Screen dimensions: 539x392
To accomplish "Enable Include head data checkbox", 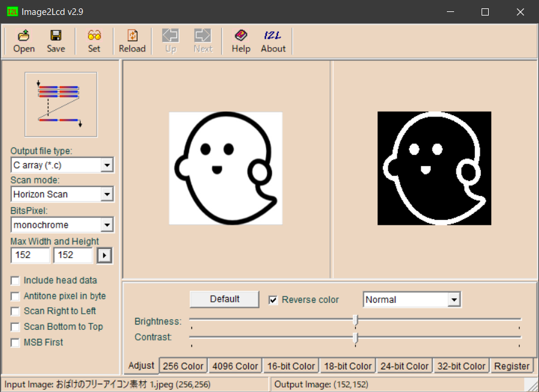I will point(15,281).
